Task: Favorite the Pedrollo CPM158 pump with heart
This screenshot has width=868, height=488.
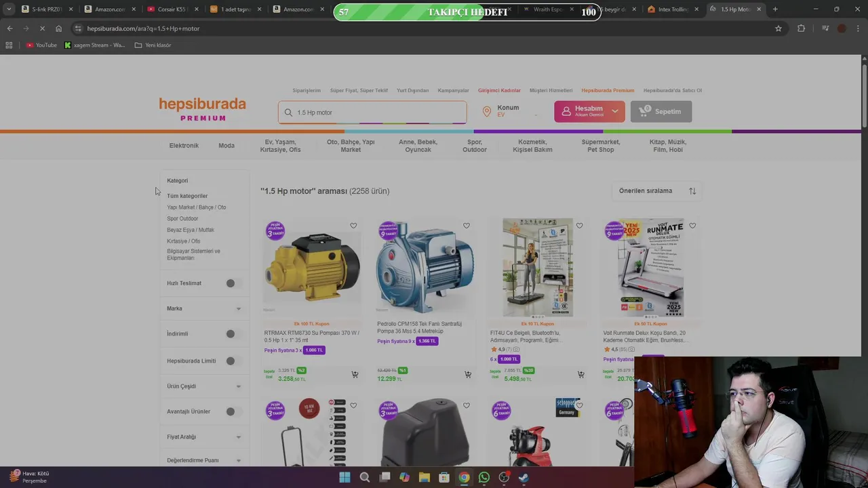Action: click(467, 226)
